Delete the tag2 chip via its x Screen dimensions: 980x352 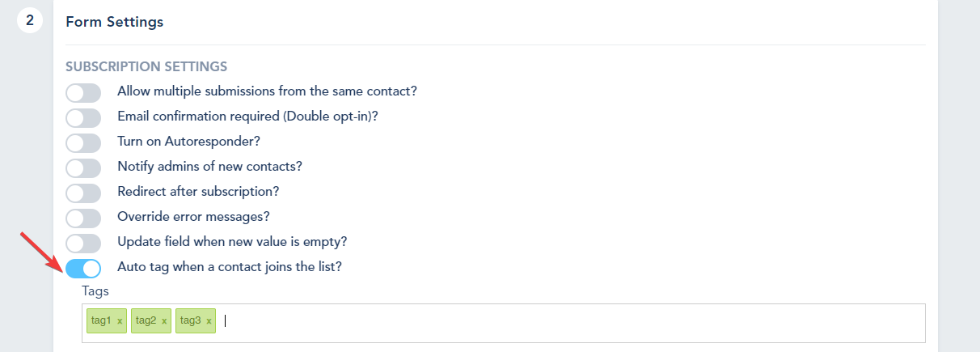click(x=164, y=321)
